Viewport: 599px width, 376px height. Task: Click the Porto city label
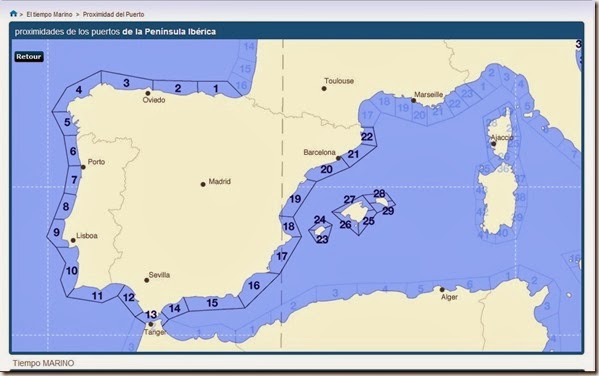pyautogui.click(x=96, y=162)
